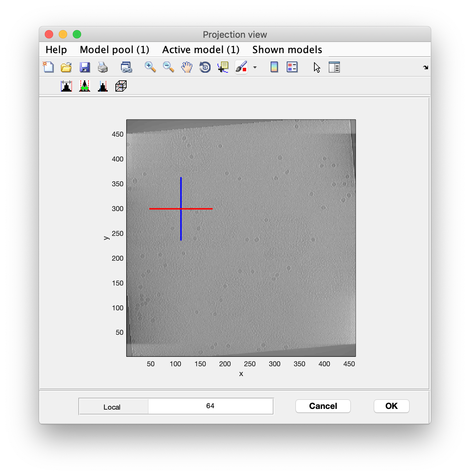Click the Print Figure icon
The width and height of the screenshot is (470, 476).
coord(103,67)
